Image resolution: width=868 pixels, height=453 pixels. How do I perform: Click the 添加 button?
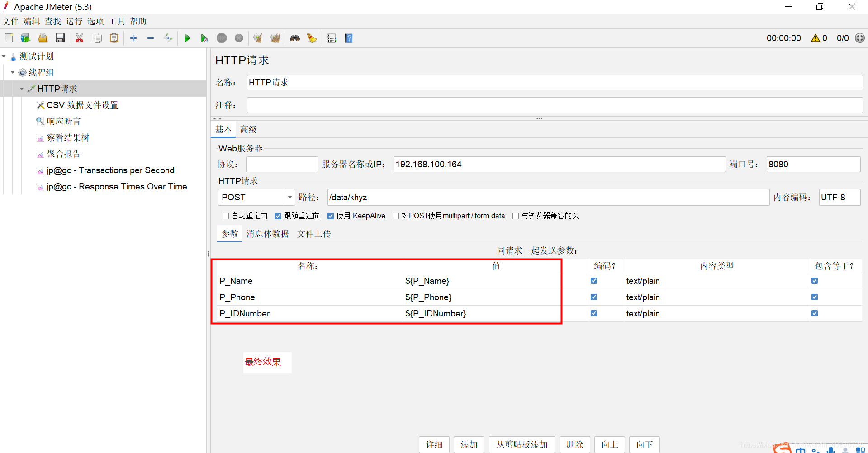click(469, 445)
